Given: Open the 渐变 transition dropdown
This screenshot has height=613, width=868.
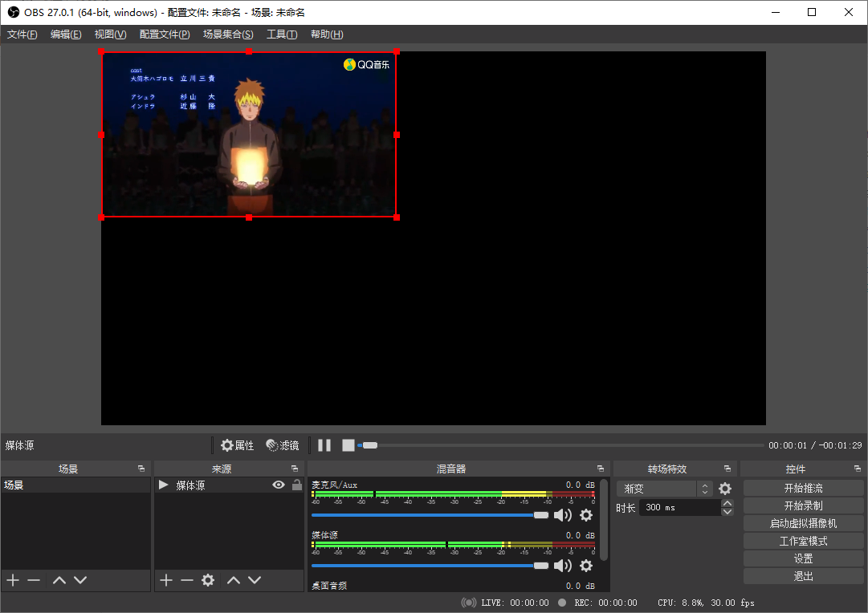Looking at the screenshot, I should pyautogui.click(x=664, y=489).
